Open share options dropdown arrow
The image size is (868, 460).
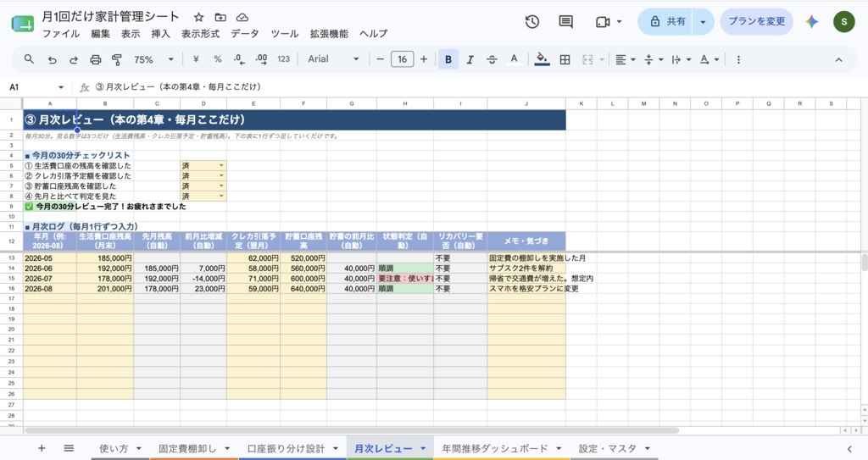[703, 21]
